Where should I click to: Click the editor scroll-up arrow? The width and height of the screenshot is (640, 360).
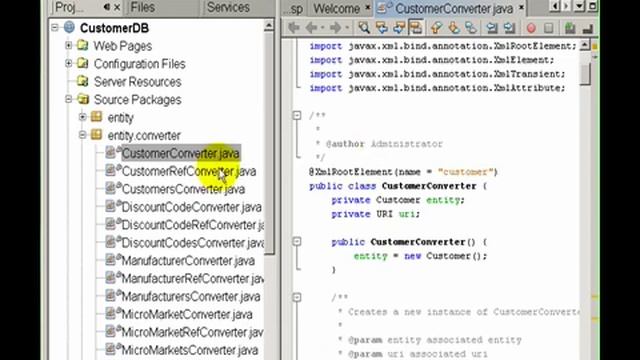click(585, 44)
